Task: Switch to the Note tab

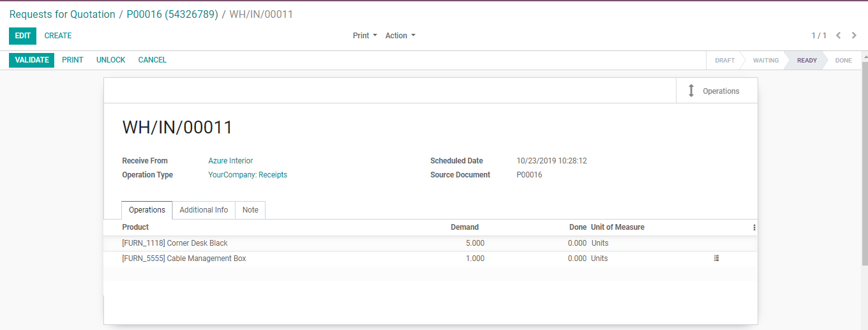Action: 250,210
